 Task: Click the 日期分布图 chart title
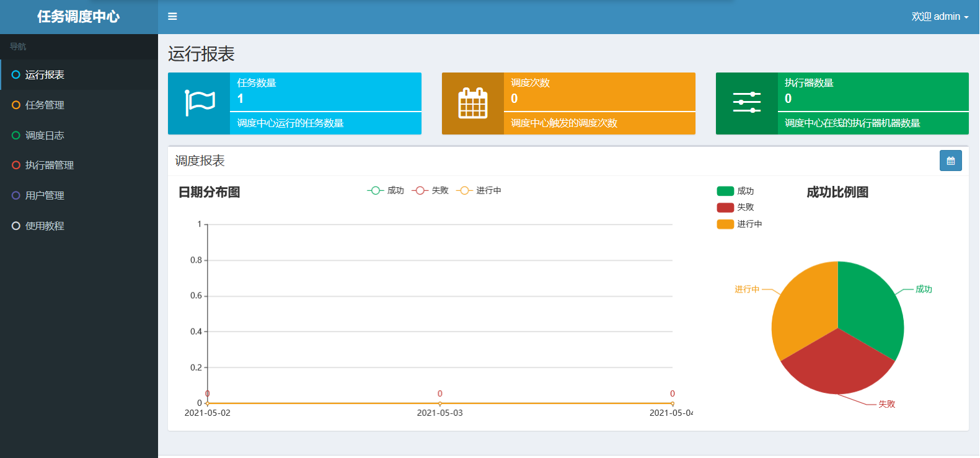coord(210,192)
